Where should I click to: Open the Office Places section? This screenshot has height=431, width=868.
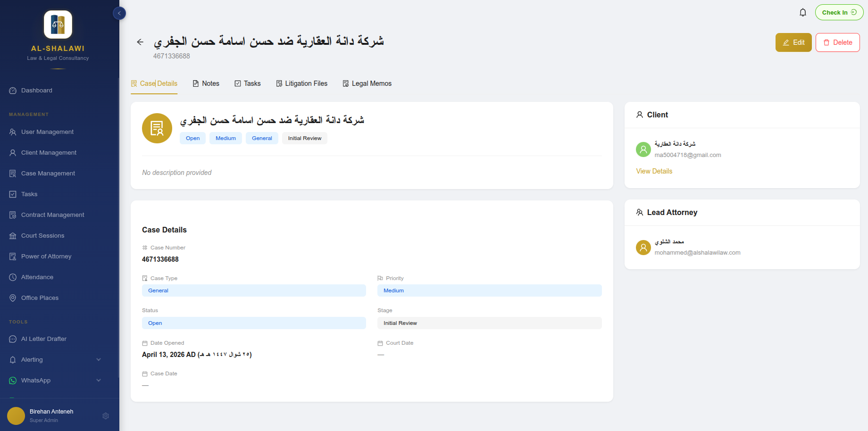pyautogui.click(x=40, y=298)
